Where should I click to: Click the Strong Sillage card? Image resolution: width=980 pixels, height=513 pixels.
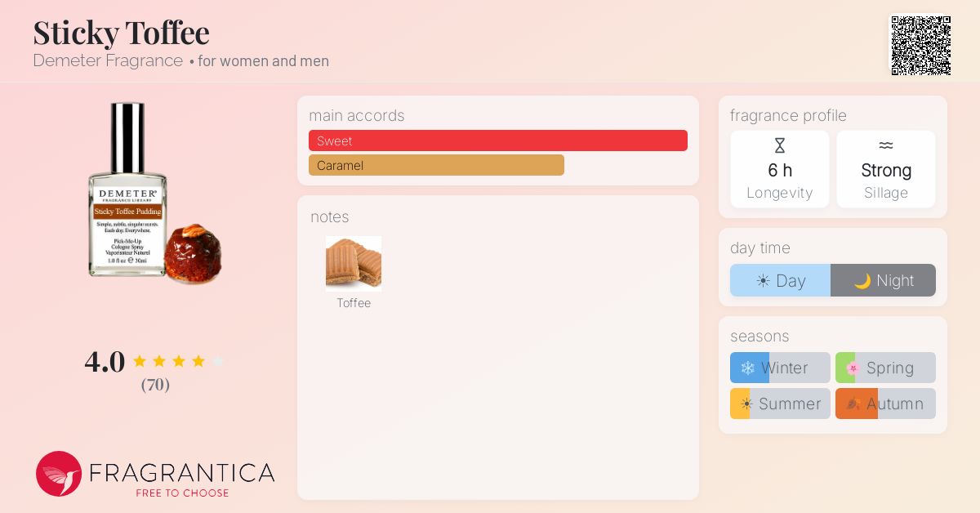[x=886, y=169]
